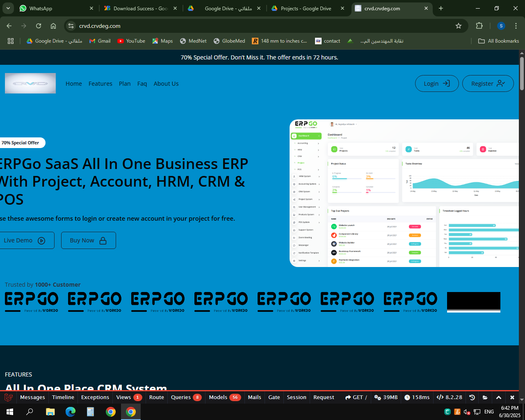The height and width of the screenshot is (420, 525).
Task: Click the Laravel debugbar logo icon
Action: point(8,397)
